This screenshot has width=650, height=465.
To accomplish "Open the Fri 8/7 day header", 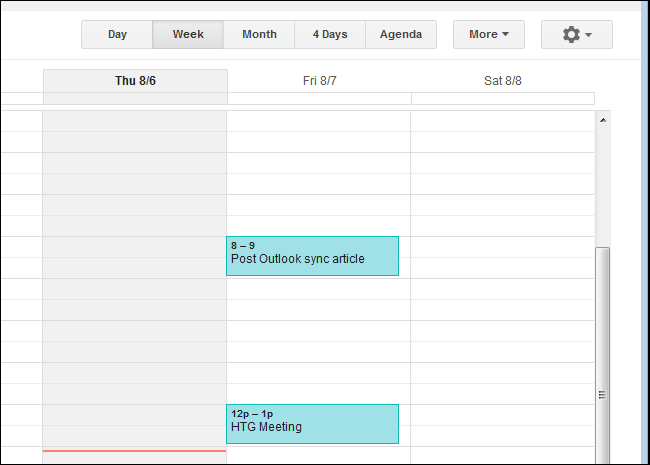I will pyautogui.click(x=319, y=81).
